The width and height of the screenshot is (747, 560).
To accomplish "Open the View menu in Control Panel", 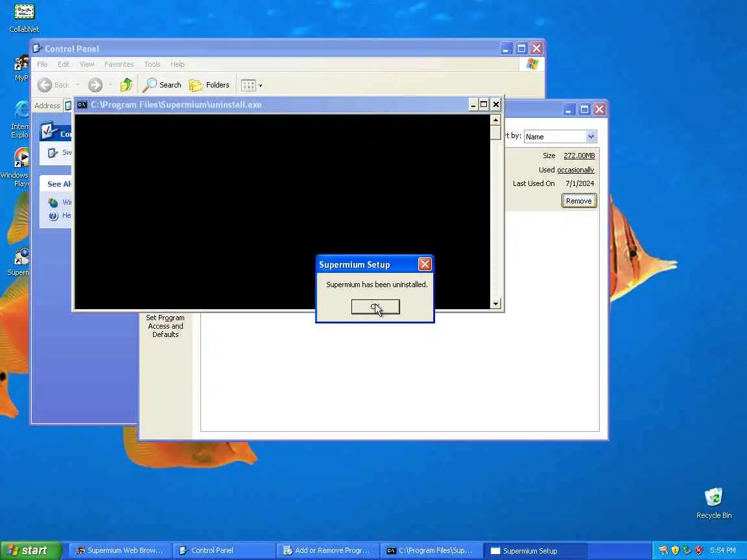I will tap(87, 64).
